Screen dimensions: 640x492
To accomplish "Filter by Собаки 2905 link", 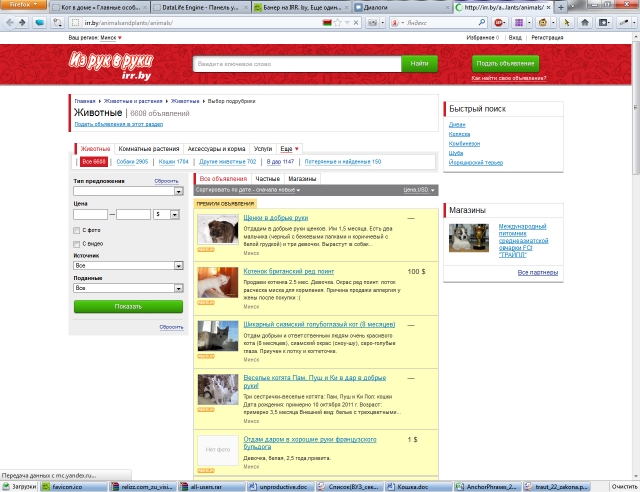I will [132, 162].
